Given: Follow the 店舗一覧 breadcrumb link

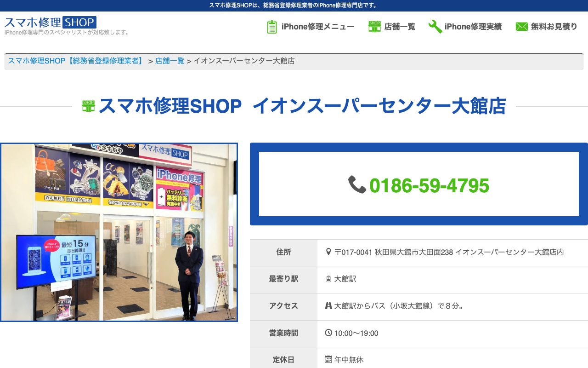Looking at the screenshot, I should tap(170, 61).
